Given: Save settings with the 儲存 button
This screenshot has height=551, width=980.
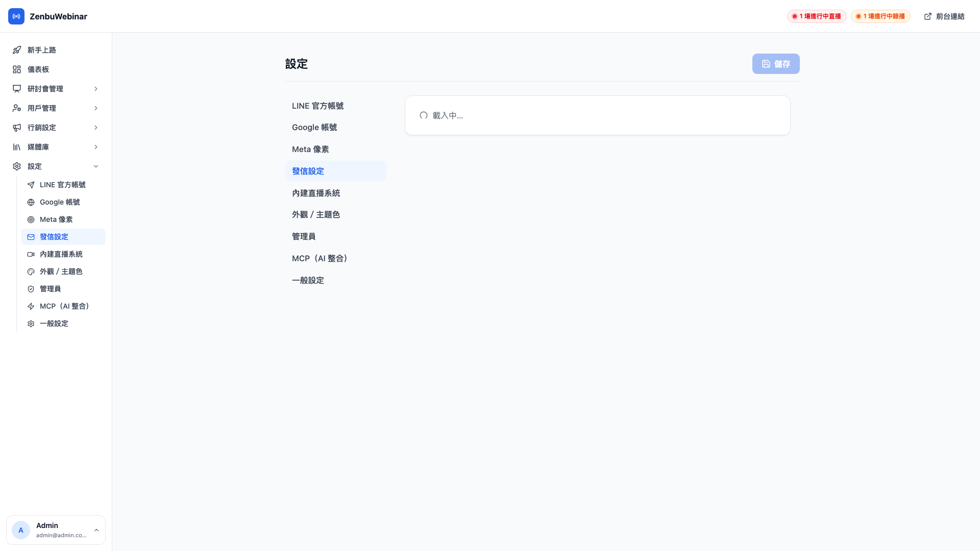Looking at the screenshot, I should tap(776, 64).
